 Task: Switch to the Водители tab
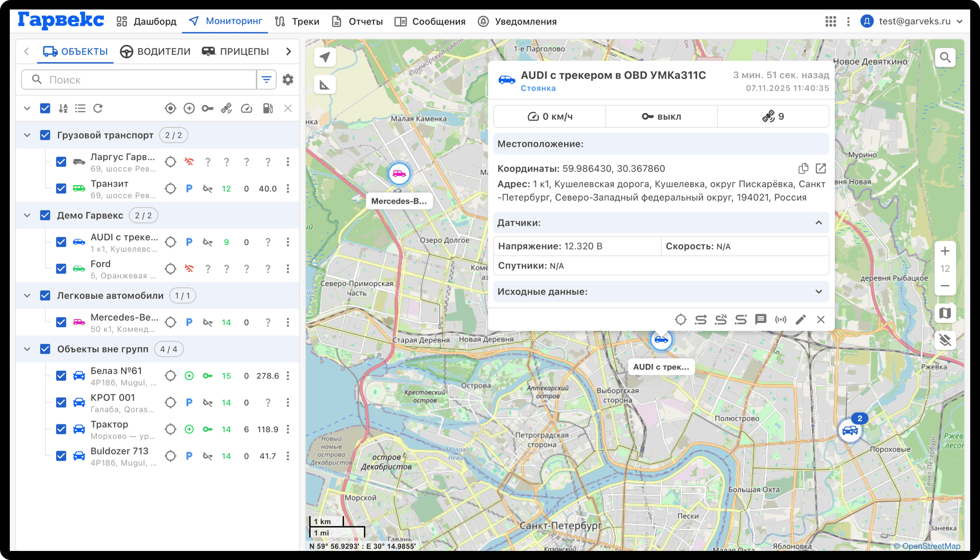pyautogui.click(x=155, y=51)
